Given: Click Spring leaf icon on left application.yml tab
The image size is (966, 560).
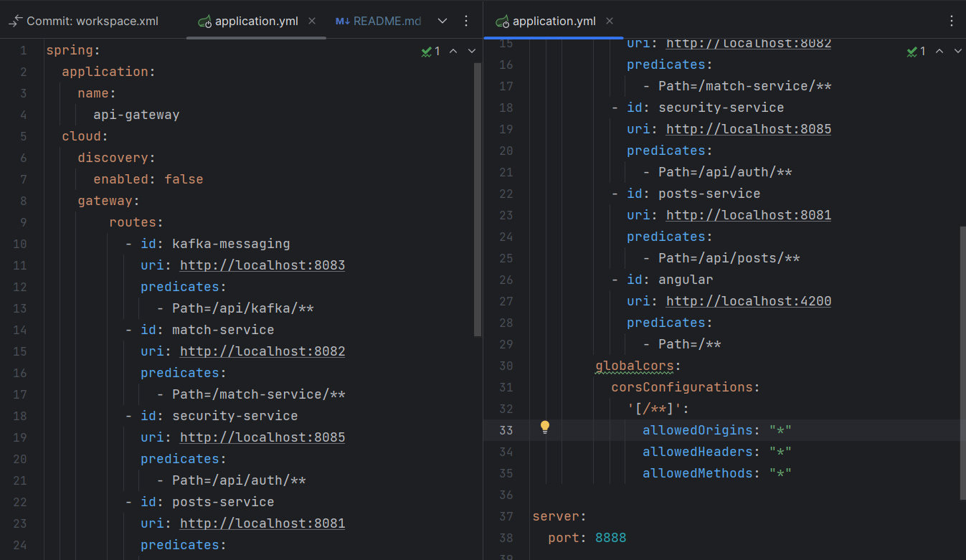Looking at the screenshot, I should tap(205, 22).
